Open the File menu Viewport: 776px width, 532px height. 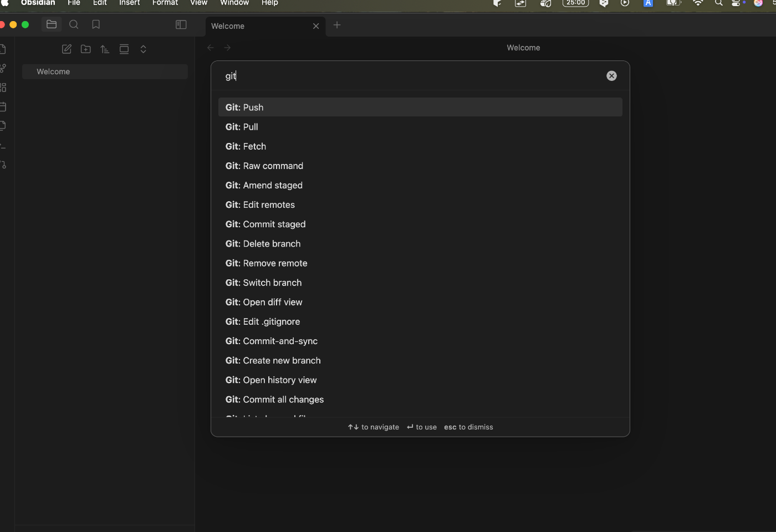coord(74,3)
